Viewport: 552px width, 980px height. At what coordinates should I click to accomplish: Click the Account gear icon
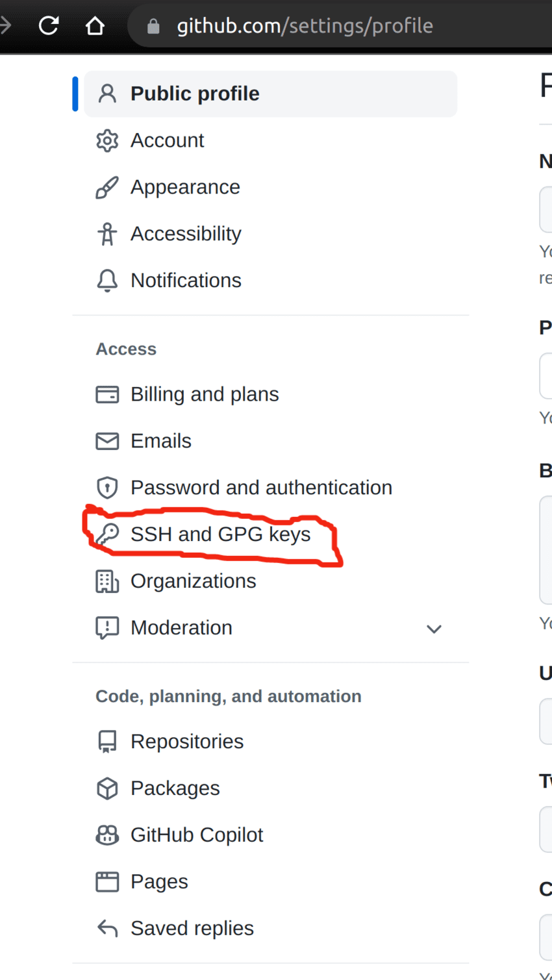pos(107,140)
